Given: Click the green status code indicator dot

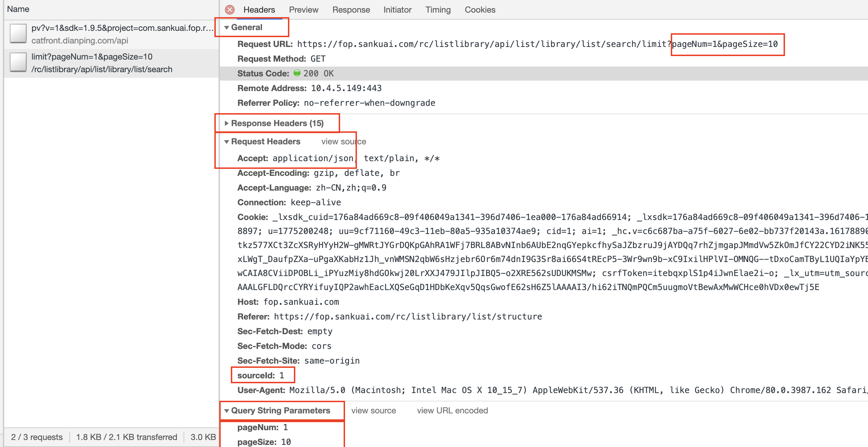Looking at the screenshot, I should [297, 73].
